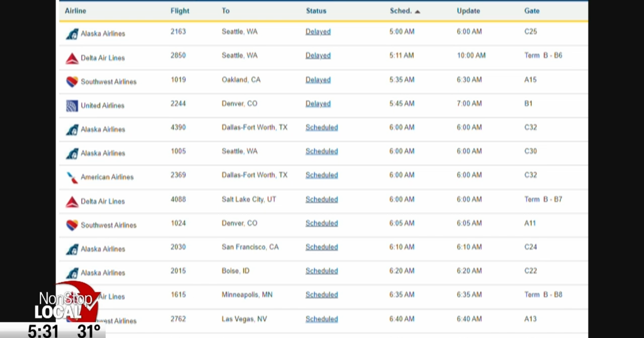Screen dimensions: 644x338
Task: Click United Airlines globe logo for flight 2244
Action: 72,106
